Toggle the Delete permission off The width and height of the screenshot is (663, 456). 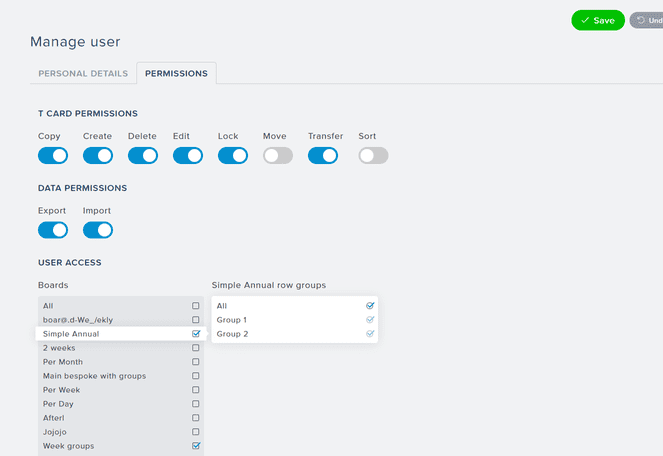143,155
